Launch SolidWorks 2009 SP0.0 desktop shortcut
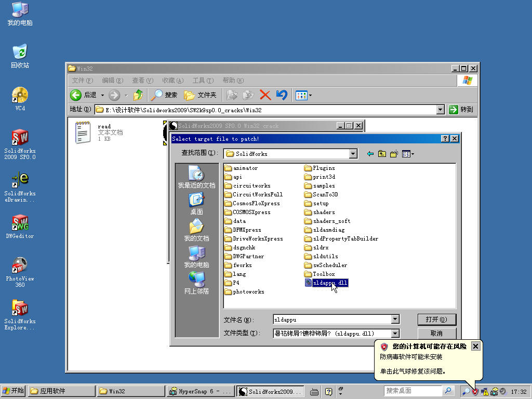The height and width of the screenshot is (399, 532). (x=20, y=144)
